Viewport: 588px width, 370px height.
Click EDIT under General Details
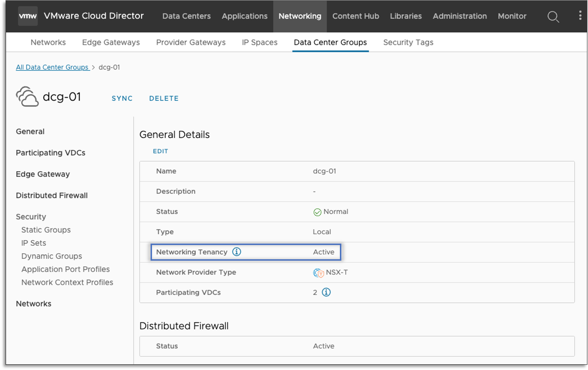[x=161, y=151]
